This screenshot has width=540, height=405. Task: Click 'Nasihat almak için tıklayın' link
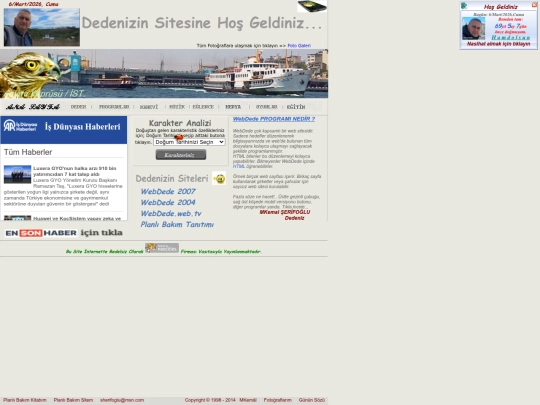tap(498, 44)
